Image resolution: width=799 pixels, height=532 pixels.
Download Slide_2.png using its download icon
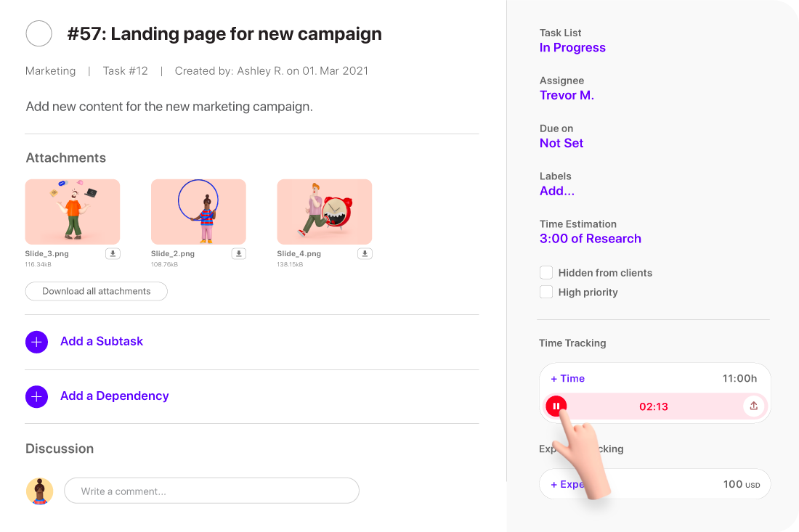(x=239, y=253)
